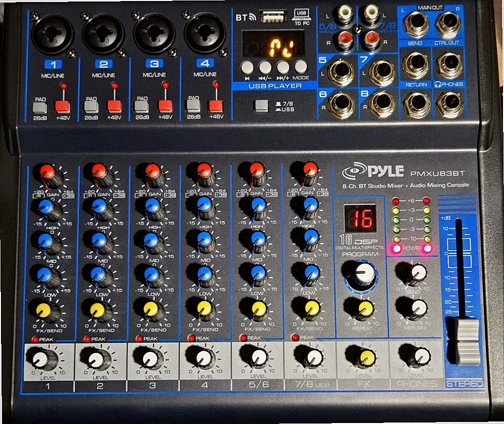Click channel 3 XLR combo input jack
Screen dimensions: 504x424
pos(154,33)
